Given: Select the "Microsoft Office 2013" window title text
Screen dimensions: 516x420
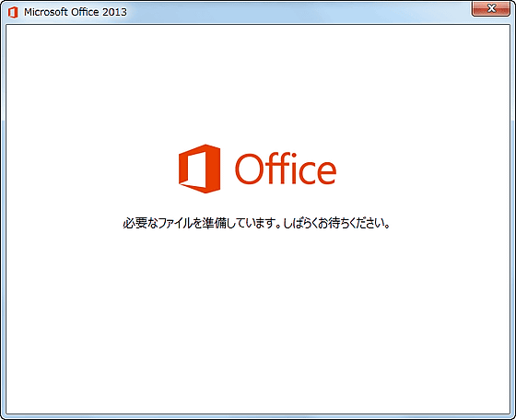Looking at the screenshot, I should 76,12.
